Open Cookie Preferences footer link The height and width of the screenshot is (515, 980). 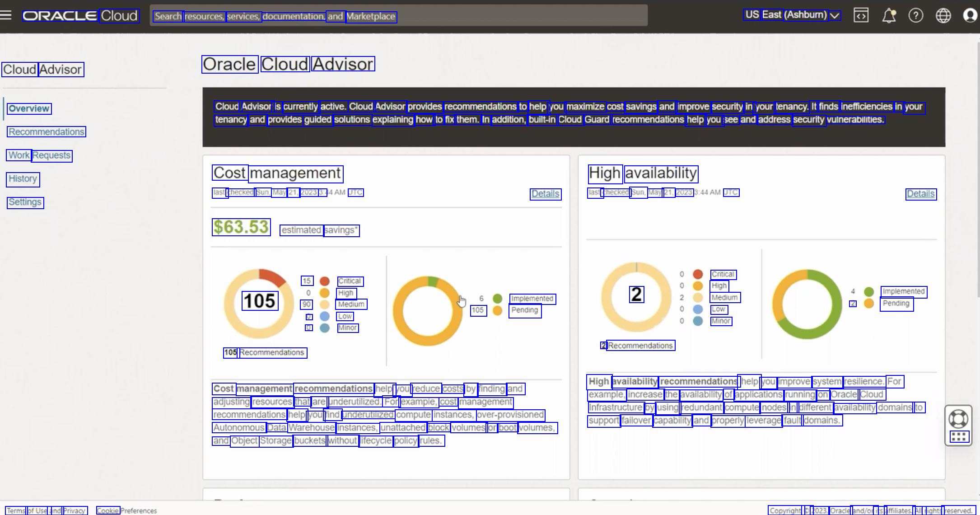pyautogui.click(x=126, y=510)
